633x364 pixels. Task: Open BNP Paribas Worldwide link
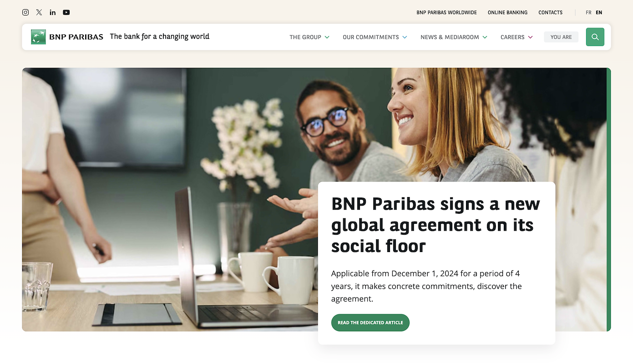click(x=446, y=12)
